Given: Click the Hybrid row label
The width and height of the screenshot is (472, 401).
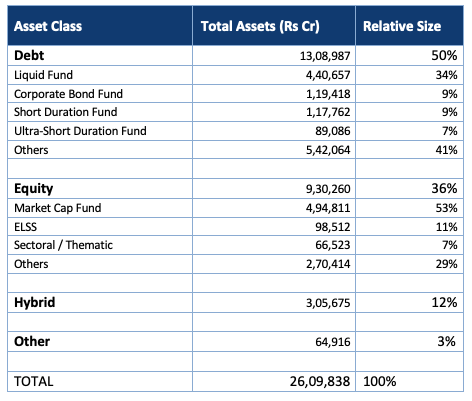Looking at the screenshot, I should [35, 303].
